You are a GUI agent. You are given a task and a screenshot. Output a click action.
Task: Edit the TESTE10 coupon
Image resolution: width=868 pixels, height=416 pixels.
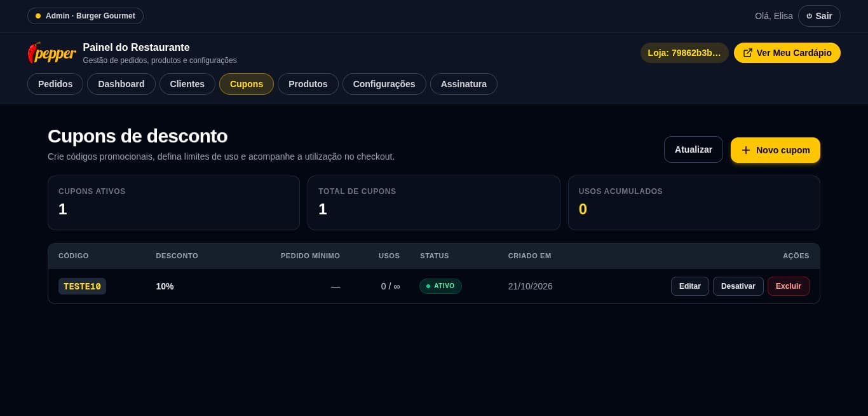690,286
